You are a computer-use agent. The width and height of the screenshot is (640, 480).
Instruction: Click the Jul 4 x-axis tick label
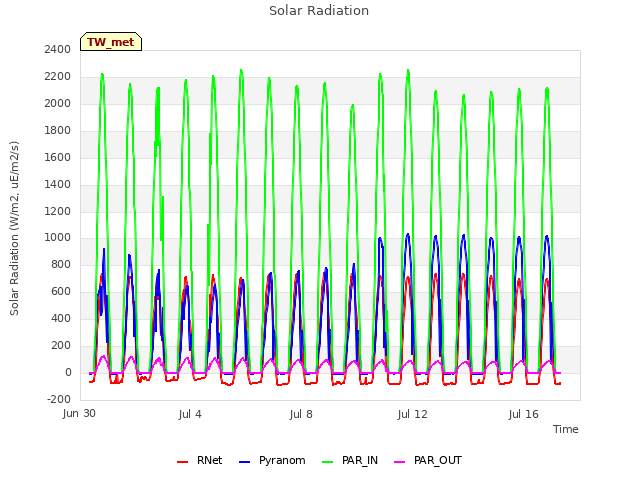(x=190, y=414)
